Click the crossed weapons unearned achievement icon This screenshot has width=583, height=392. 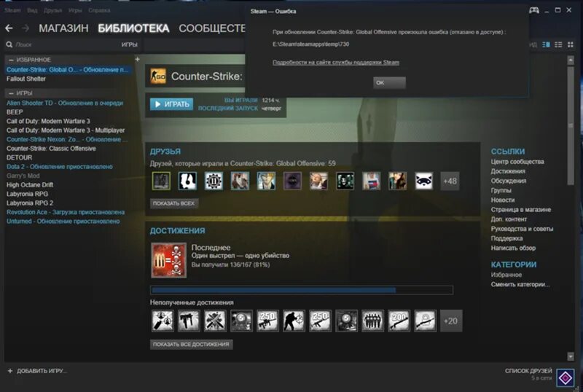click(x=215, y=321)
